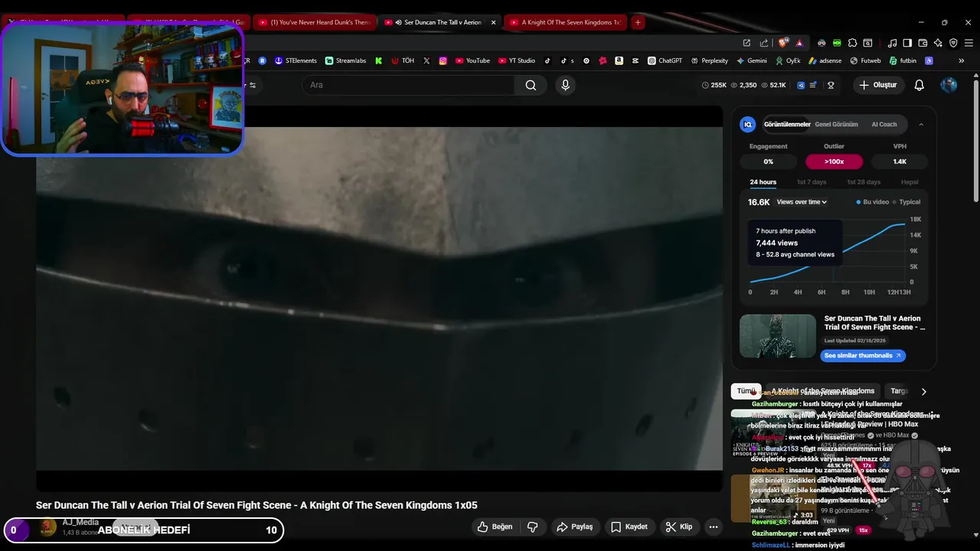
Task: Toggle the Bu video series legend
Action: (872, 202)
